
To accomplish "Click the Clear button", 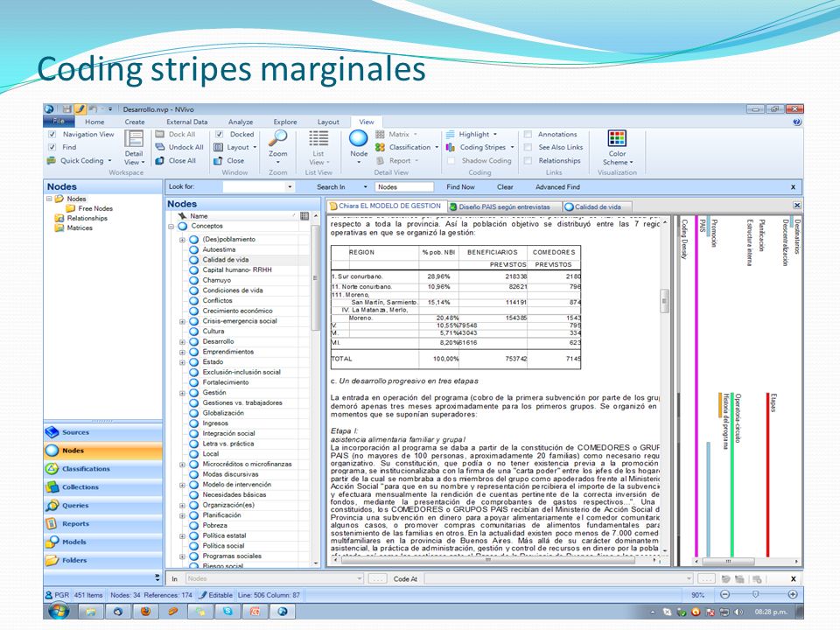I will click(x=505, y=187).
